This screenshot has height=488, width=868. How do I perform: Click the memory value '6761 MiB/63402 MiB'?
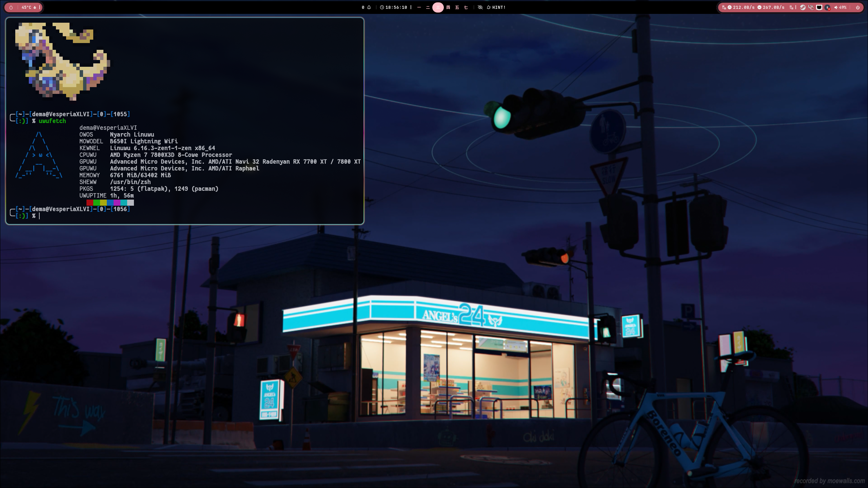(x=140, y=175)
